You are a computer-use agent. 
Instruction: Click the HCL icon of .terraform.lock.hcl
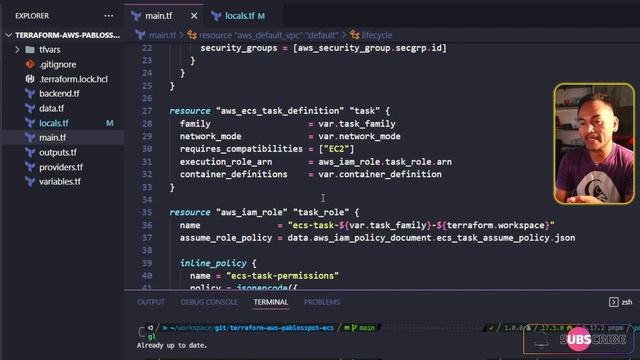[30, 79]
